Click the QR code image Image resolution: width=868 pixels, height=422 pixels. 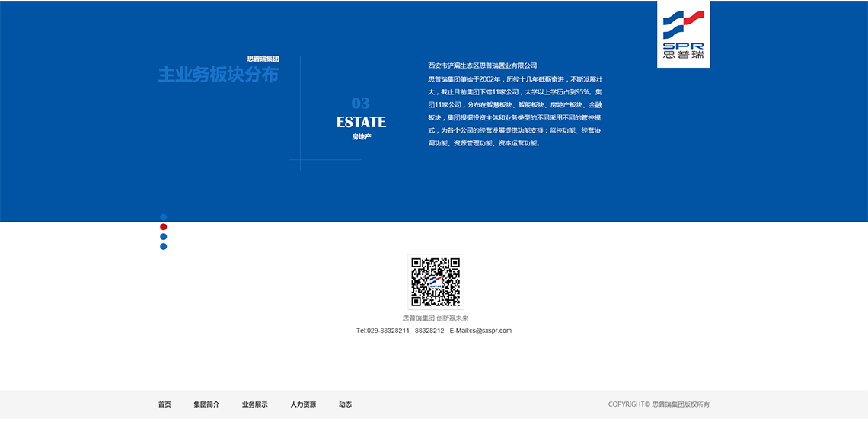pyautogui.click(x=436, y=282)
